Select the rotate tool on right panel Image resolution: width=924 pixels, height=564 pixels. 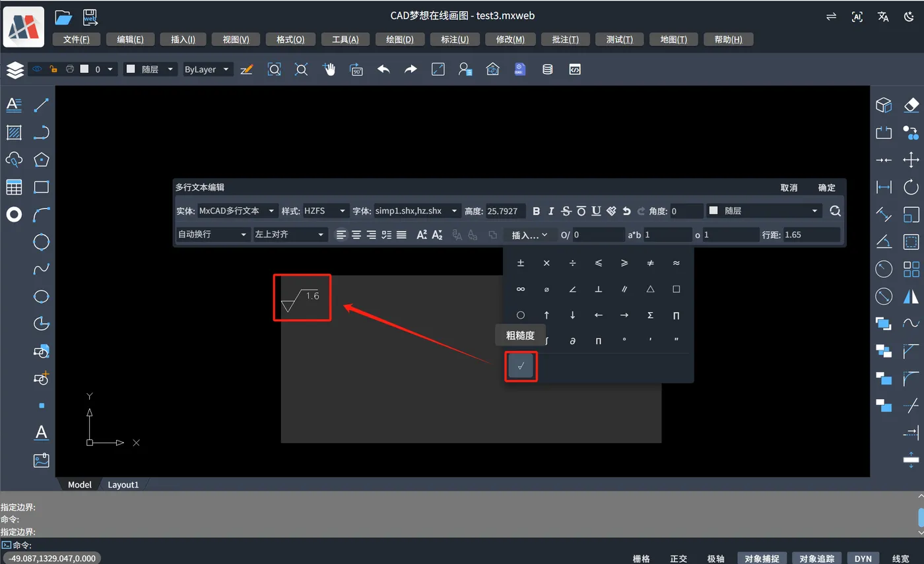[x=911, y=187]
